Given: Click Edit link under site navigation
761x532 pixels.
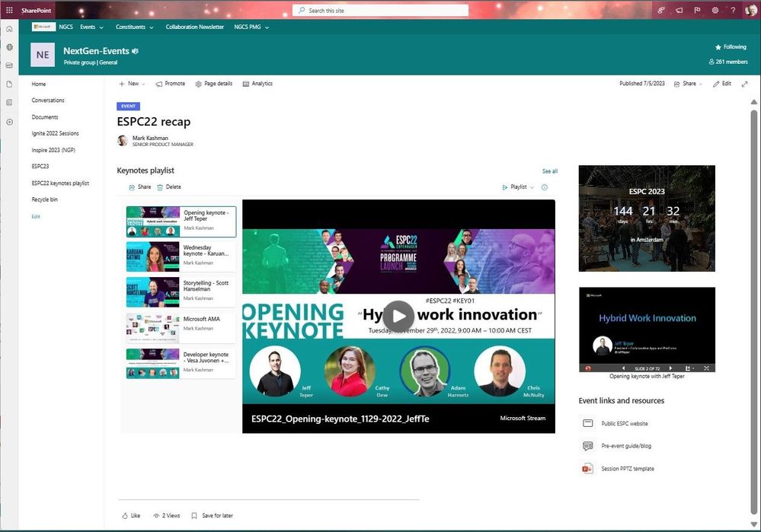Looking at the screenshot, I should (x=36, y=217).
